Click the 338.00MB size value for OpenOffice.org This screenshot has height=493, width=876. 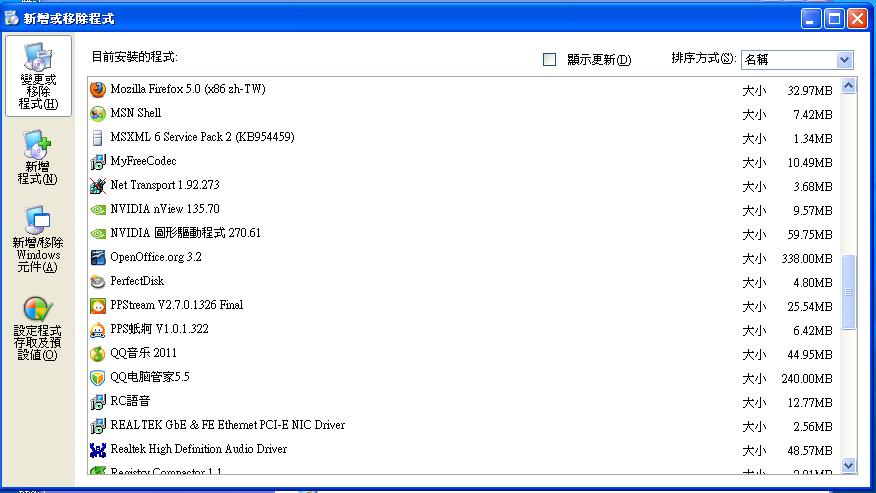[x=807, y=259]
